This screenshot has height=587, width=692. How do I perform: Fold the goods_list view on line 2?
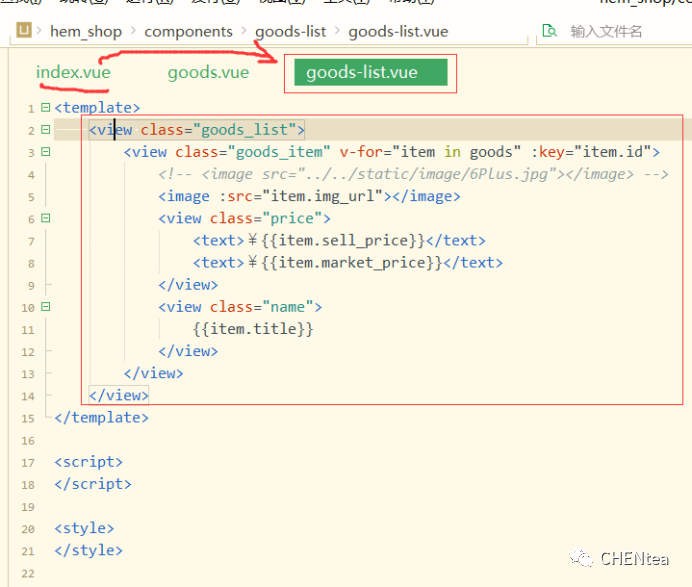click(x=46, y=130)
